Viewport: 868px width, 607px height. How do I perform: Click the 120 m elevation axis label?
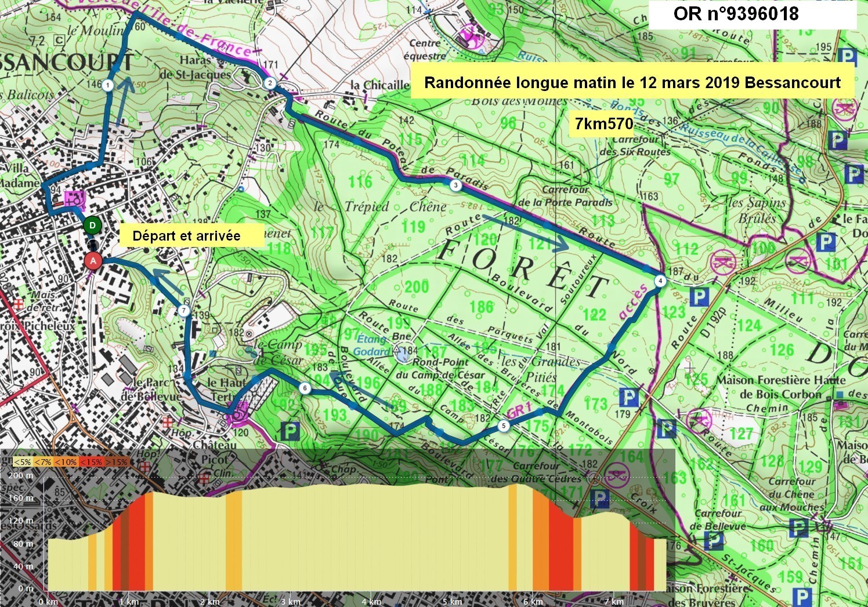21,521
